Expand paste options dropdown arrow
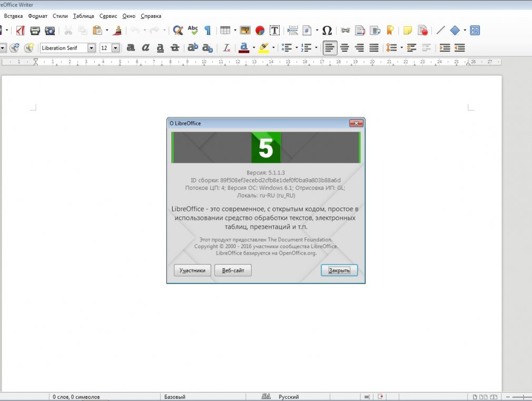Screen dimensions: 532x401 [x=107, y=31]
